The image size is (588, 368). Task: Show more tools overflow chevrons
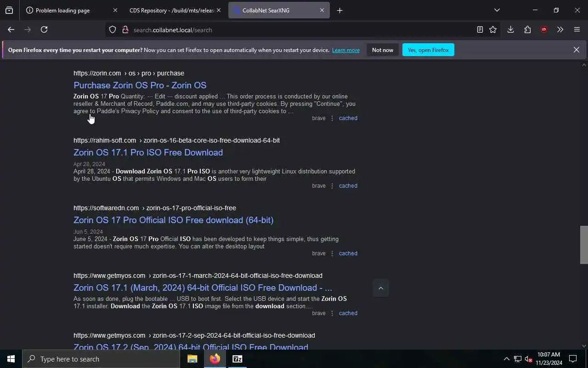[x=560, y=29]
